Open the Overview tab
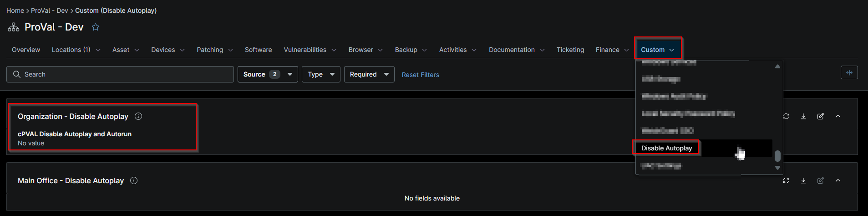Viewport: 868px width, 216px height. [x=26, y=50]
